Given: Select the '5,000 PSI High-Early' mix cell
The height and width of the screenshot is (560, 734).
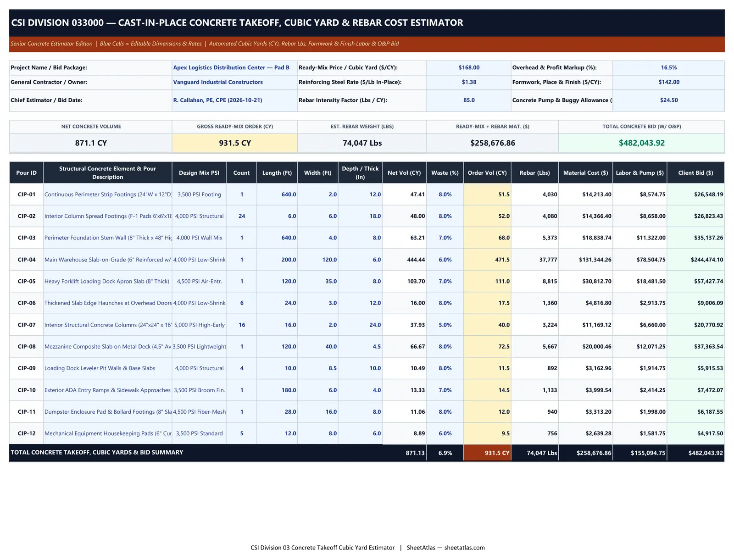Looking at the screenshot, I should [199, 325].
